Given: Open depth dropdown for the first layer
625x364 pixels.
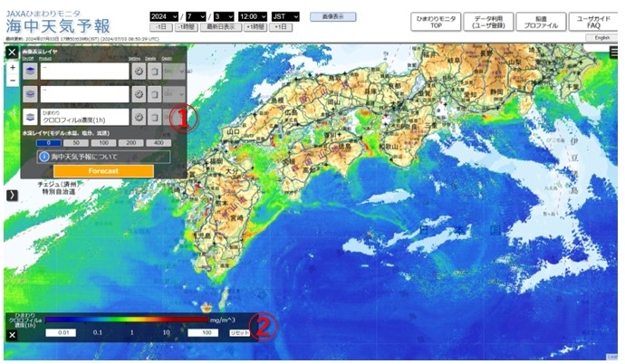Looking at the screenshot, I should click(174, 72).
